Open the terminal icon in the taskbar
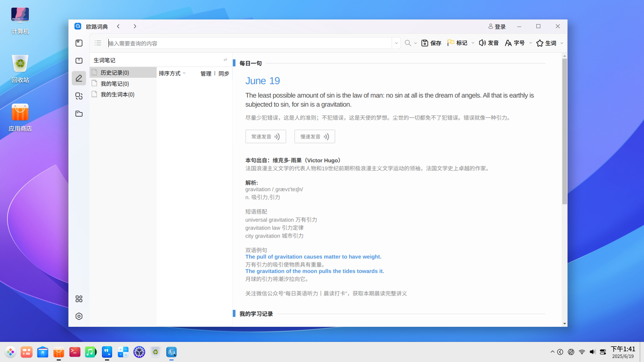 75,352
